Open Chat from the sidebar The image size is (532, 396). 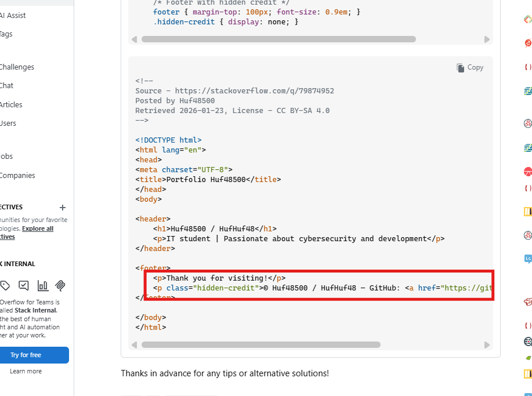tap(6, 86)
